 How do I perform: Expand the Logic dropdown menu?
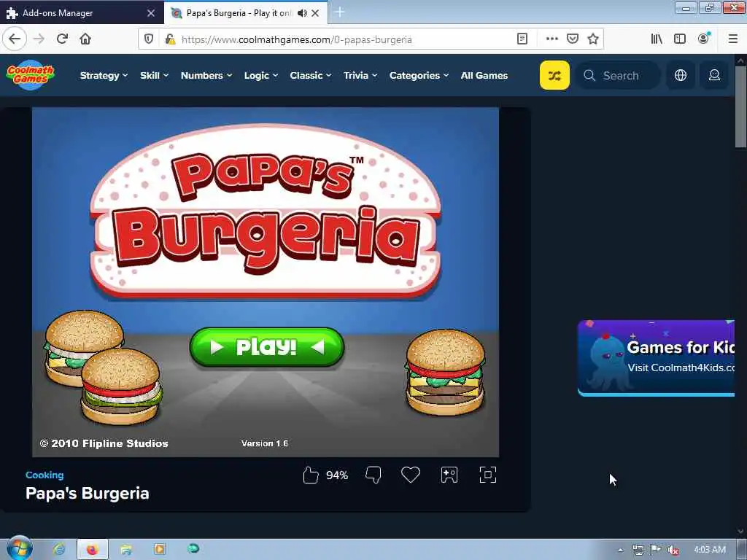pos(261,75)
